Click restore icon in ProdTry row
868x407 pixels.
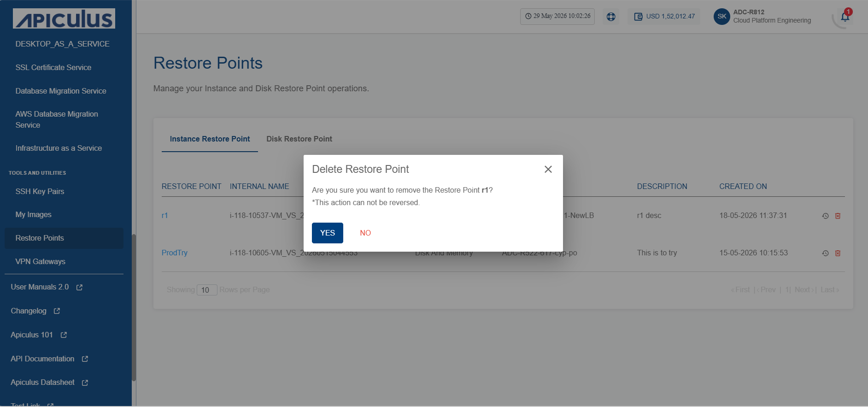coord(825,253)
